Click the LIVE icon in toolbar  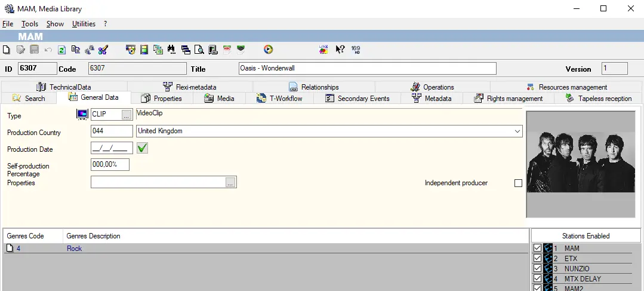pos(323,50)
